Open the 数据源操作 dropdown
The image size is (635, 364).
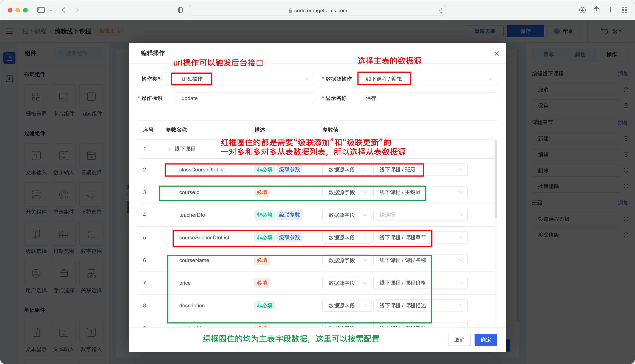pyautogui.click(x=428, y=79)
